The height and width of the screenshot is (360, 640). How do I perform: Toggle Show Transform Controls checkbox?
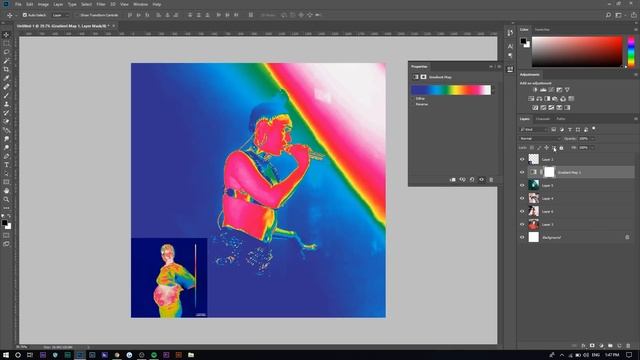[x=76, y=15]
